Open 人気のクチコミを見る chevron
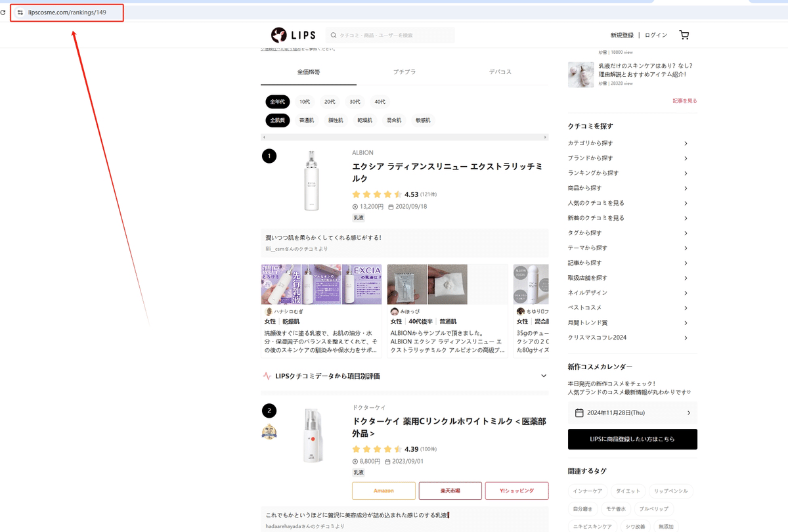The image size is (788, 532). click(x=686, y=203)
